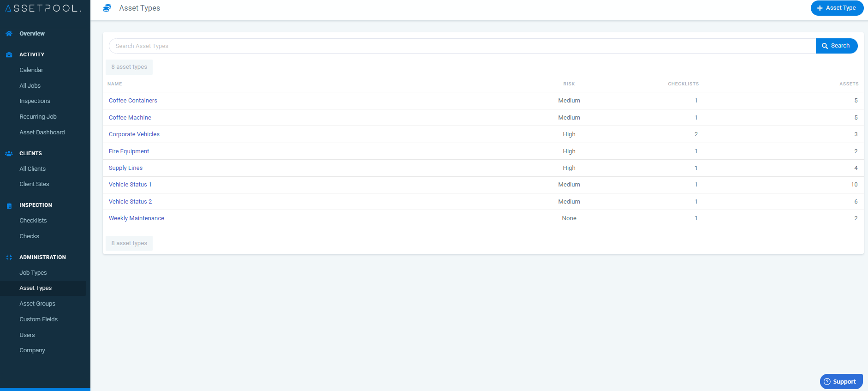Open the Checklists sidebar item

pos(33,221)
